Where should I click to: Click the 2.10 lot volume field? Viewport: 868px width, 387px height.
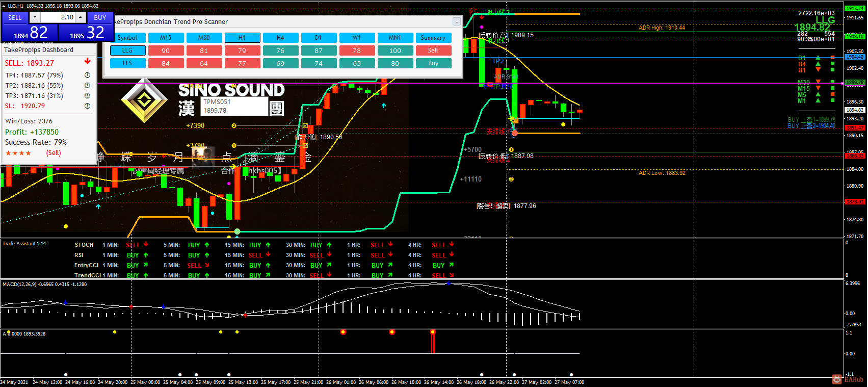point(58,17)
